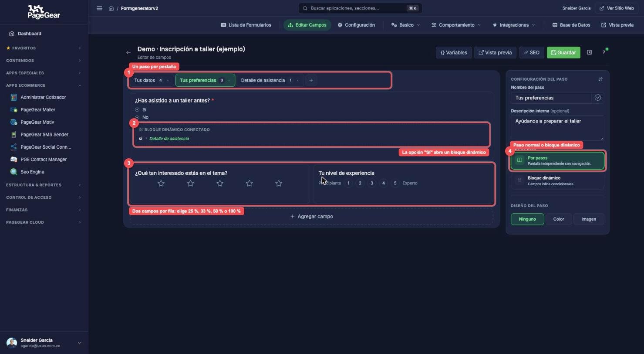Select experience level 4 on the scale
The height and width of the screenshot is (354, 644).
384,183
